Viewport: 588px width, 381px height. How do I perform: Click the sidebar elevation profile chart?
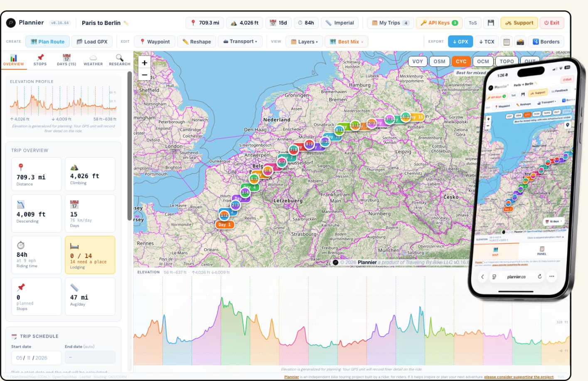coord(63,101)
